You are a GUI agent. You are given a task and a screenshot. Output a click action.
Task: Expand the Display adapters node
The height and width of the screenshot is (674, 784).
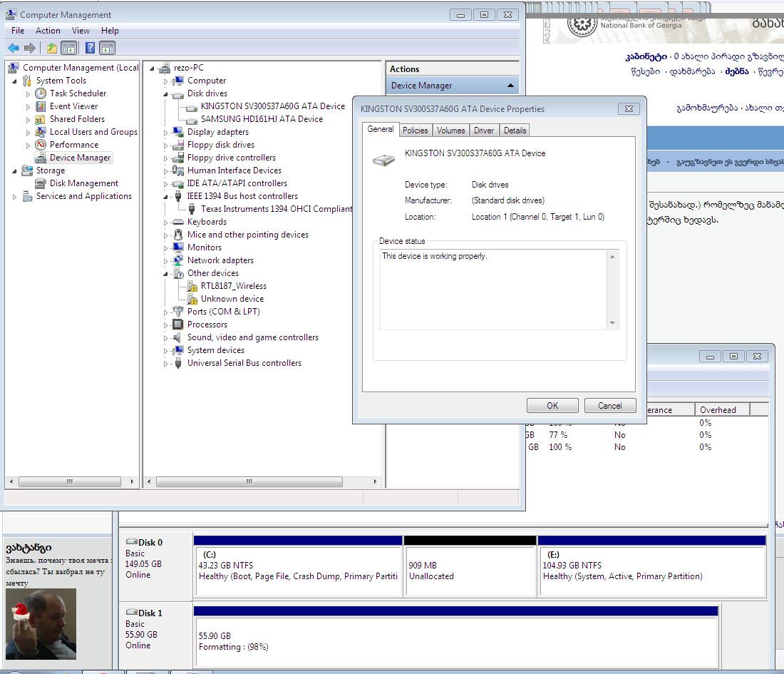coord(166,133)
